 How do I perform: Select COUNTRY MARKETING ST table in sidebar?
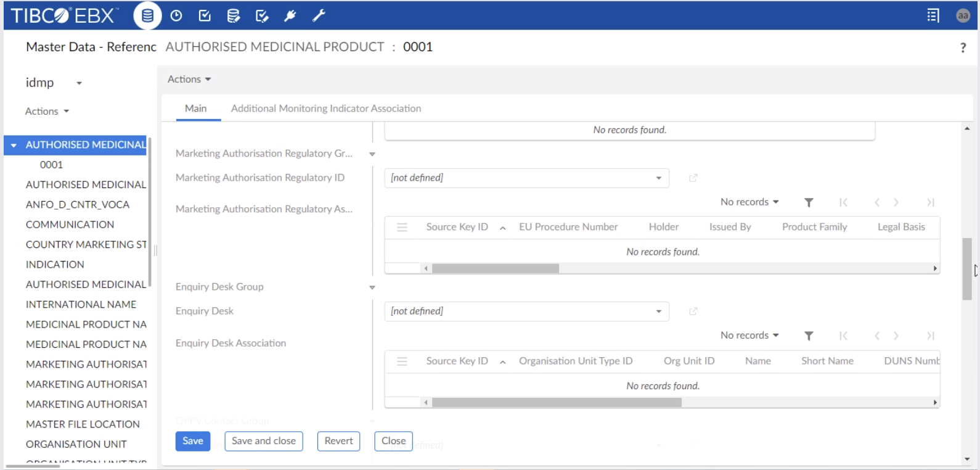(86, 244)
